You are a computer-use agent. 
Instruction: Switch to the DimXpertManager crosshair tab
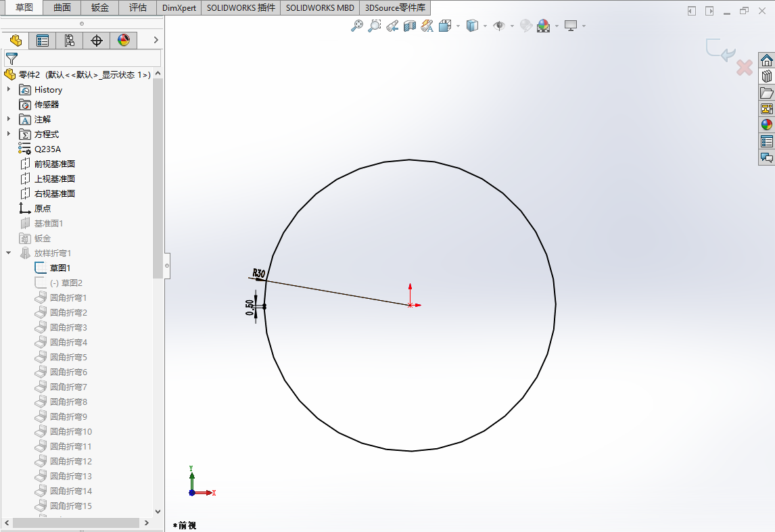(x=97, y=41)
